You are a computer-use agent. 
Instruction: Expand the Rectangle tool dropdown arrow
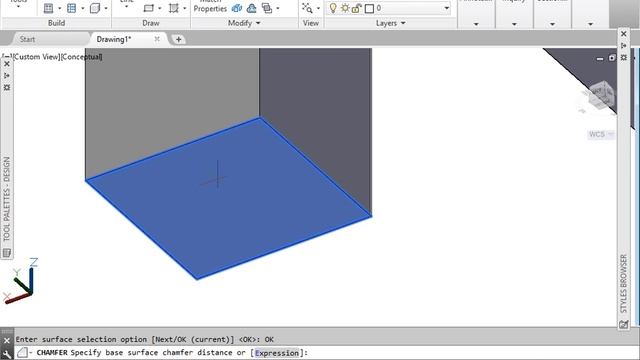(x=160, y=8)
